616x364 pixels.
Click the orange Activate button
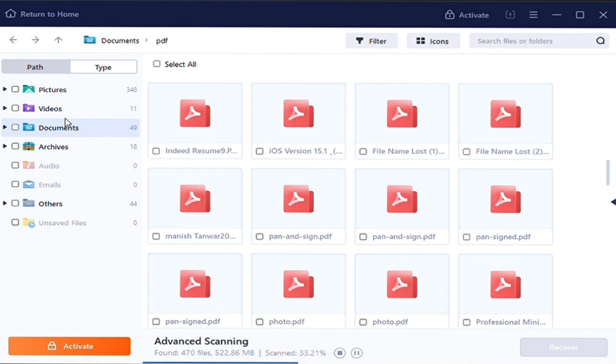[69, 346]
